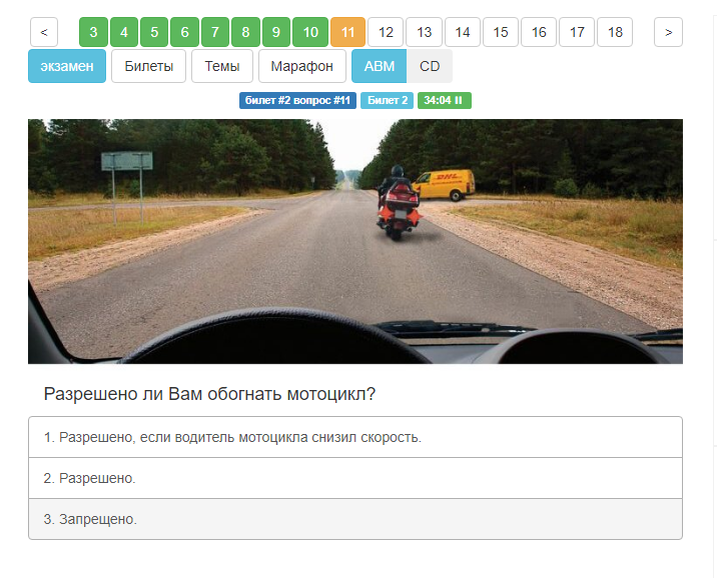The height and width of the screenshot is (578, 717).
Task: Jump to question 12
Action: [x=385, y=32]
